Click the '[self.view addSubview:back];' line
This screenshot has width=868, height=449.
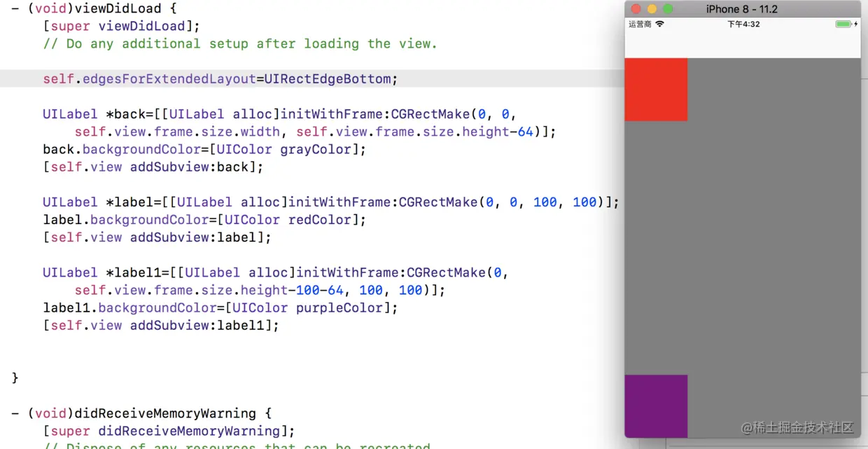tap(153, 167)
